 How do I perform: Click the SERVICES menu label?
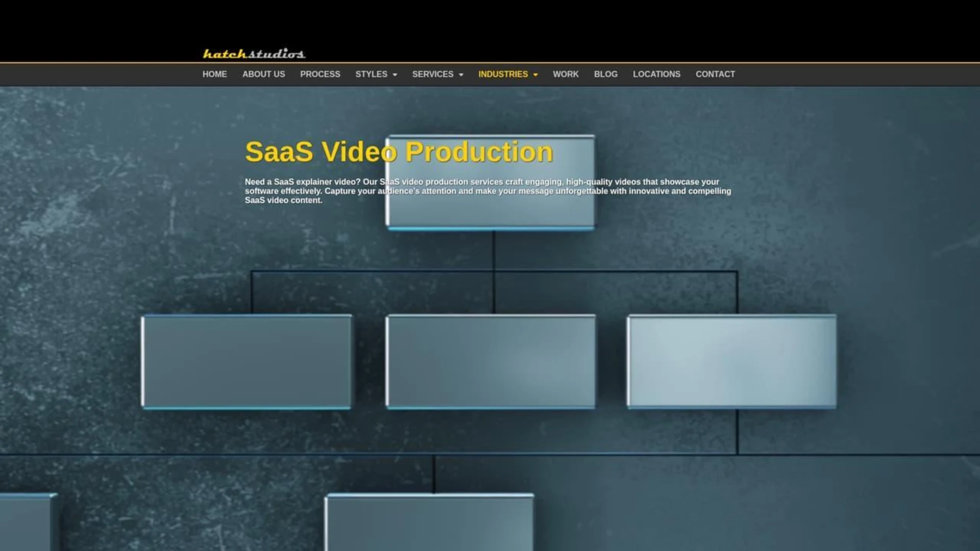coord(432,74)
